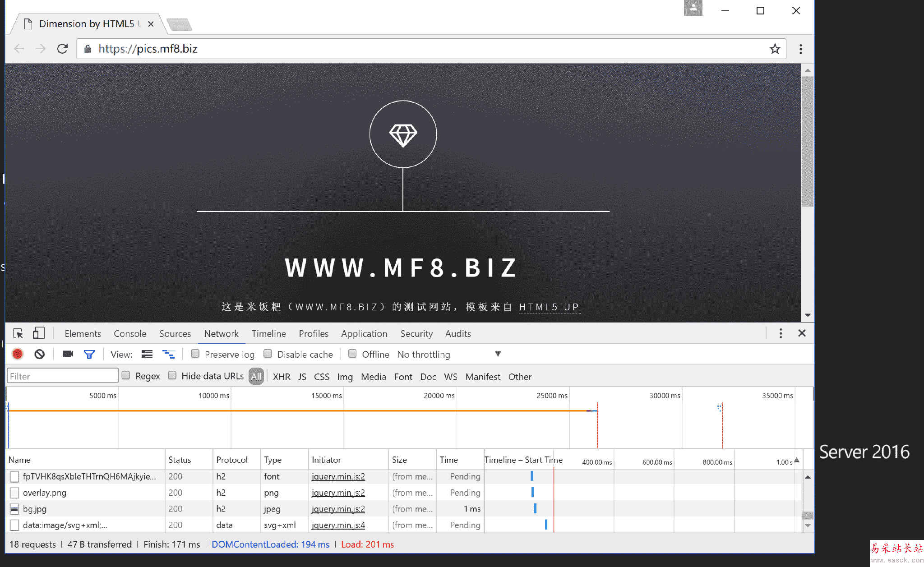
Task: Tick the Hide data URLs checkbox
Action: click(x=172, y=375)
